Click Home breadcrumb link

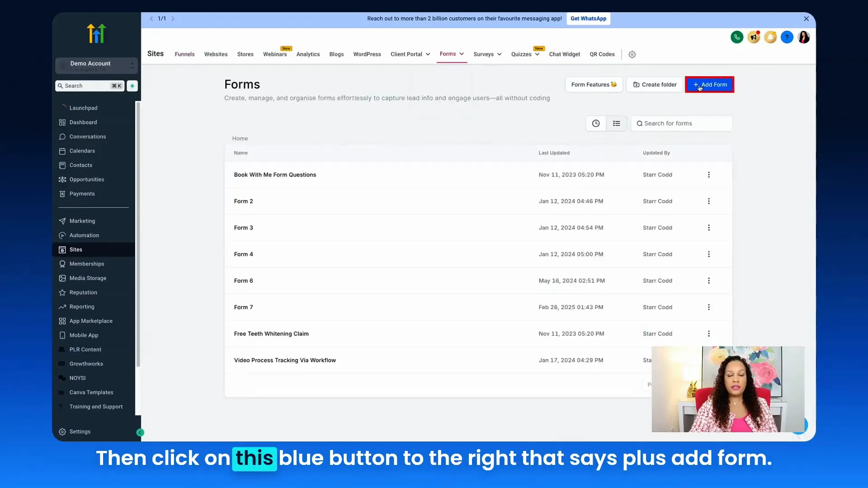tap(240, 139)
